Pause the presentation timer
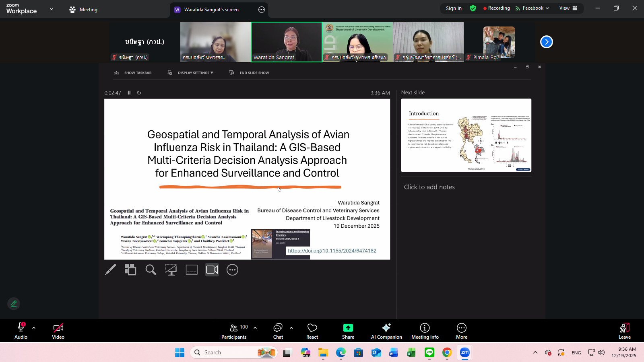Viewport: 644px width, 362px height. pyautogui.click(x=129, y=93)
